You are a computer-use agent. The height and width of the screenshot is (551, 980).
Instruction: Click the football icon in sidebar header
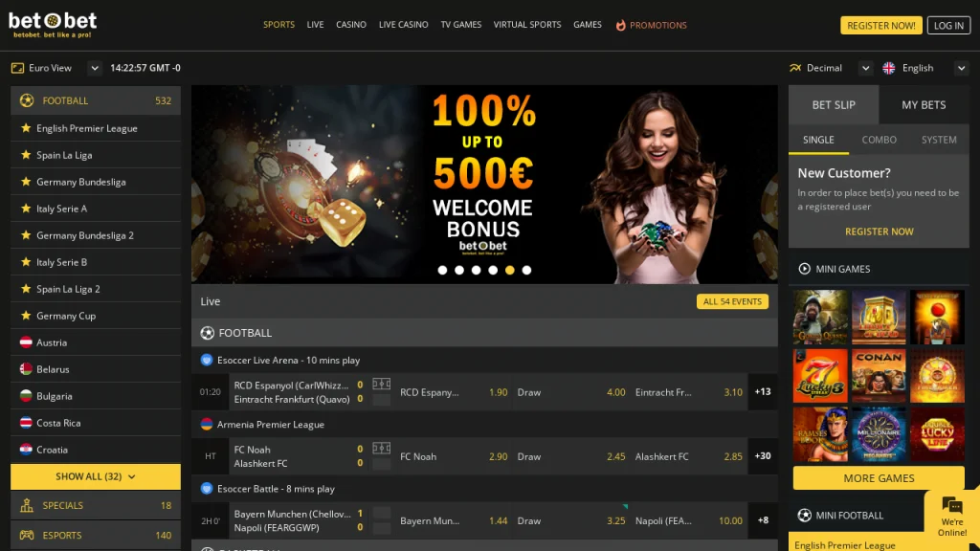click(x=27, y=100)
